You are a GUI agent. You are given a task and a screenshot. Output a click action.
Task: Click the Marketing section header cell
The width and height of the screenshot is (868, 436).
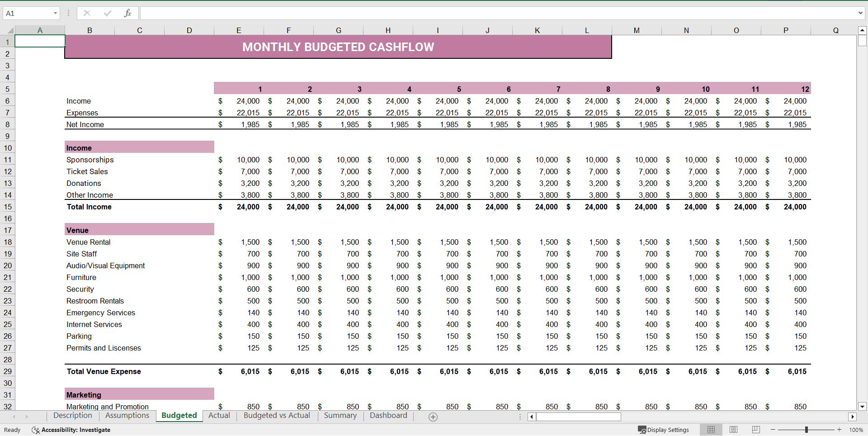click(139, 394)
